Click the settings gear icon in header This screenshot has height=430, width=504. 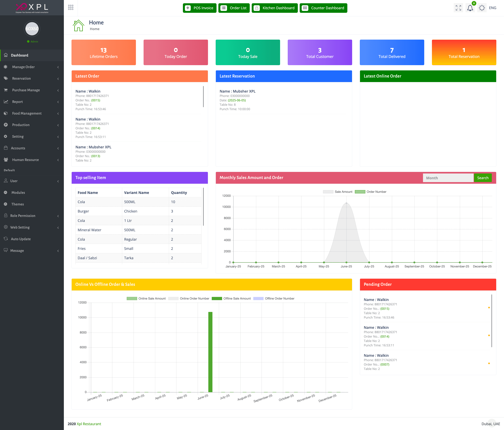coord(482,8)
